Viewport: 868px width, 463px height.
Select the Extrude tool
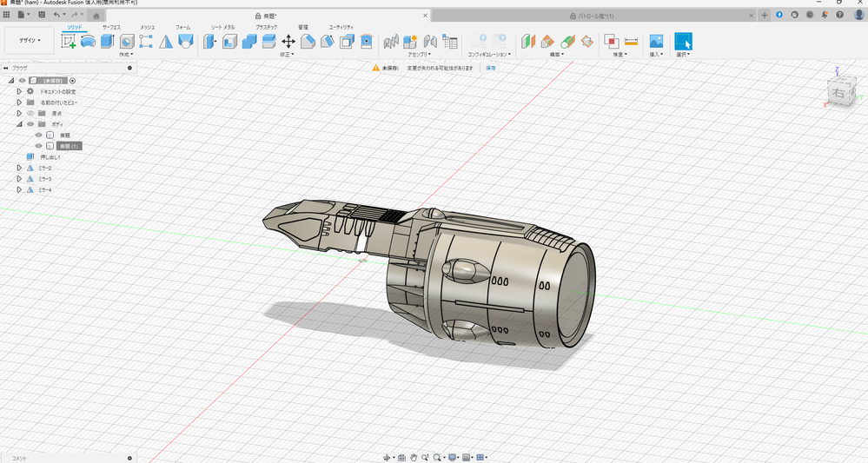(108, 42)
